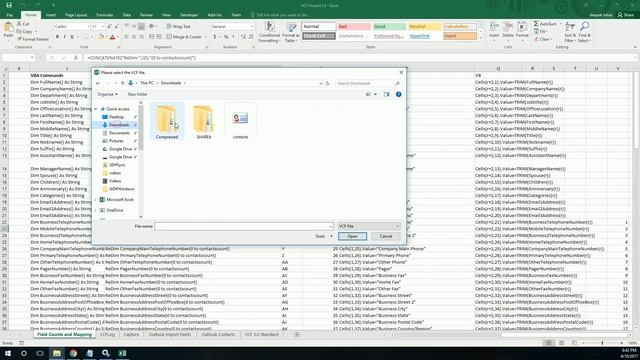Toggle Italic formatting in Excel ribbon
Screen dimensions: 640x360
pos(64,37)
